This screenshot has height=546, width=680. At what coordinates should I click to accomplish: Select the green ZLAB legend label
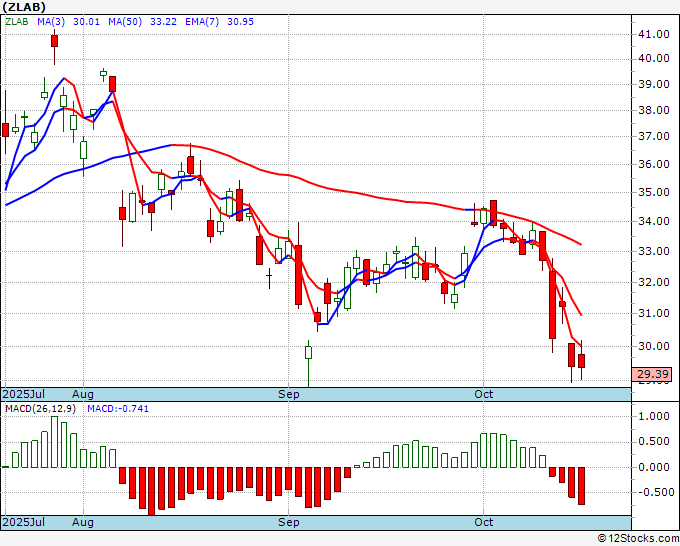(16, 22)
